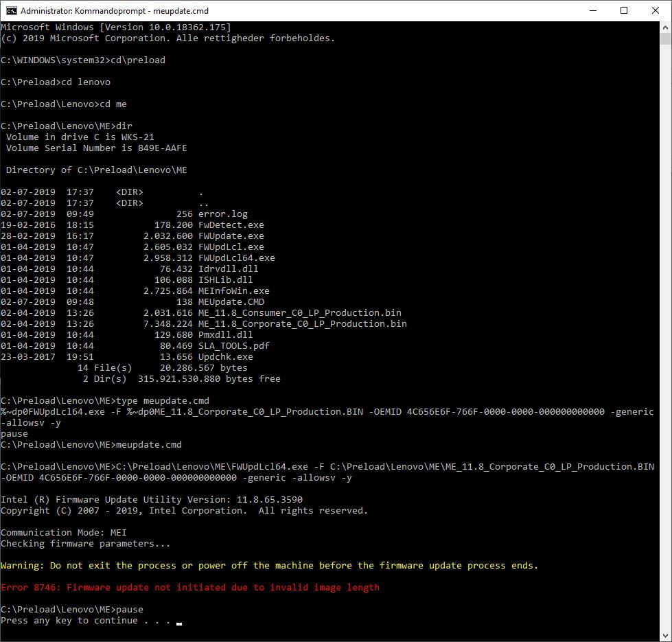The height and width of the screenshot is (642, 672).
Task: Close the Kommandoprompt window
Action: pos(656,11)
